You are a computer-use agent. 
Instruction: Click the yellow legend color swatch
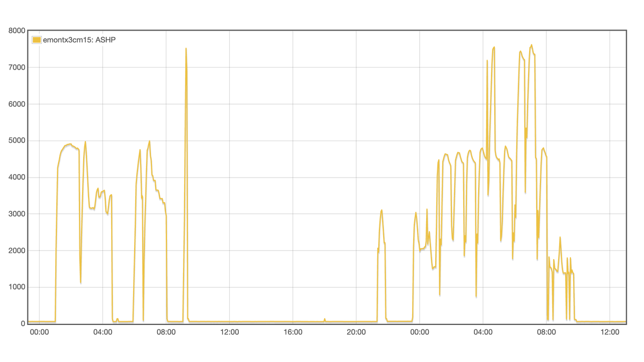(36, 39)
